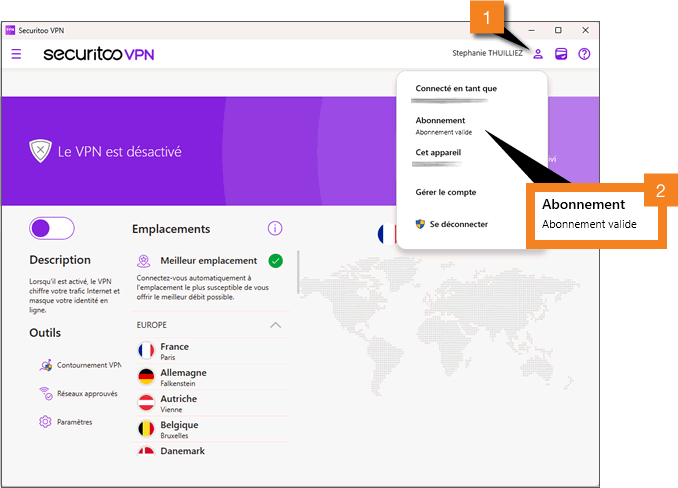Select Allemagne Falkenstein location

[x=211, y=376]
